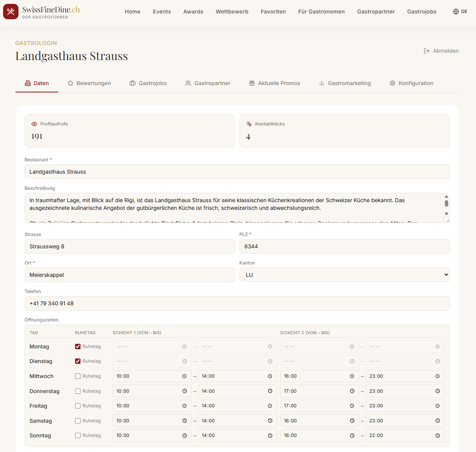Open the Kanton dropdown showing LU
The width and height of the screenshot is (476, 452).
[344, 275]
